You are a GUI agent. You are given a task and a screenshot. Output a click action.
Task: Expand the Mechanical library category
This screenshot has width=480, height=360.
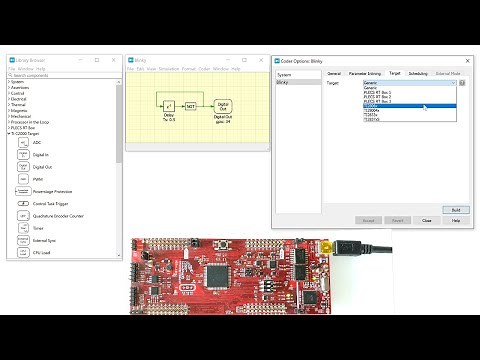coord(9,116)
